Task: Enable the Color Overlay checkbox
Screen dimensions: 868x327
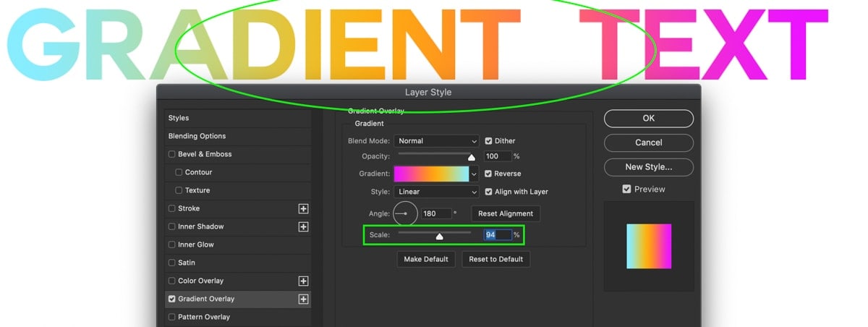Action: (x=171, y=281)
